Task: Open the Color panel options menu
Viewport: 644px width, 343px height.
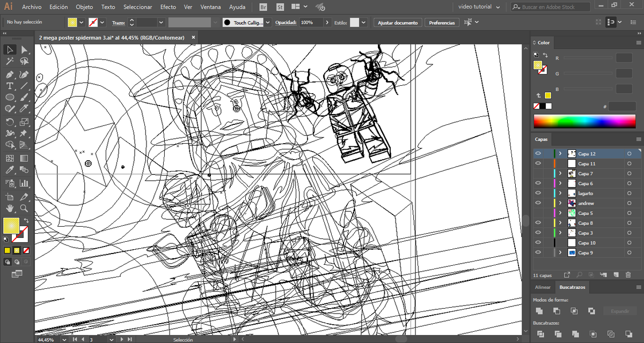Action: tap(638, 42)
